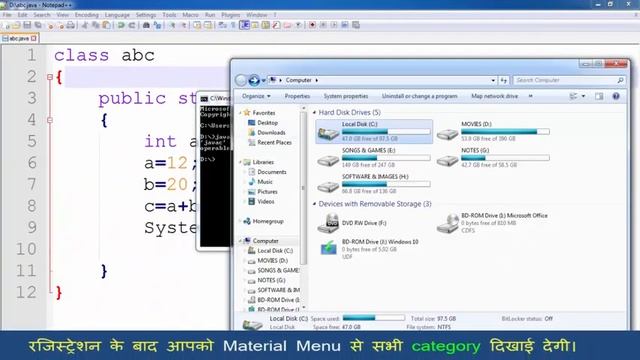Toggle the highlighted Show All Characters toolbar icon
Screen dimensions: 640x360
click(x=244, y=25)
